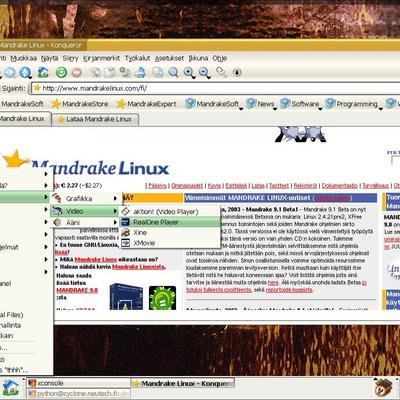Open the Asetukset menu
Screen dimensions: 400x400
[x=169, y=58]
